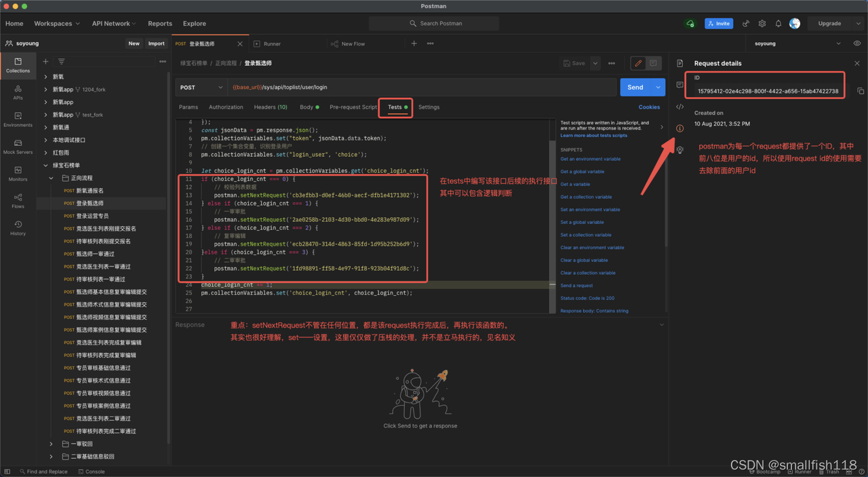The width and height of the screenshot is (868, 477).
Task: Switch to the Authorization tab
Action: point(226,107)
